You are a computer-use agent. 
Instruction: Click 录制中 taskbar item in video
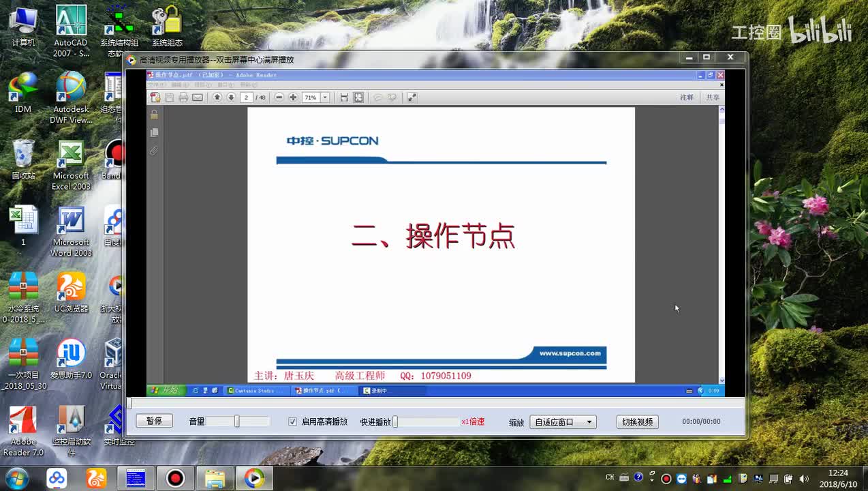point(393,391)
